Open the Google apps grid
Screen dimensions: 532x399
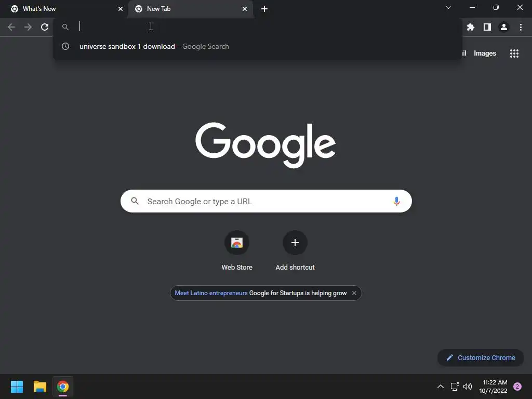[514, 54]
